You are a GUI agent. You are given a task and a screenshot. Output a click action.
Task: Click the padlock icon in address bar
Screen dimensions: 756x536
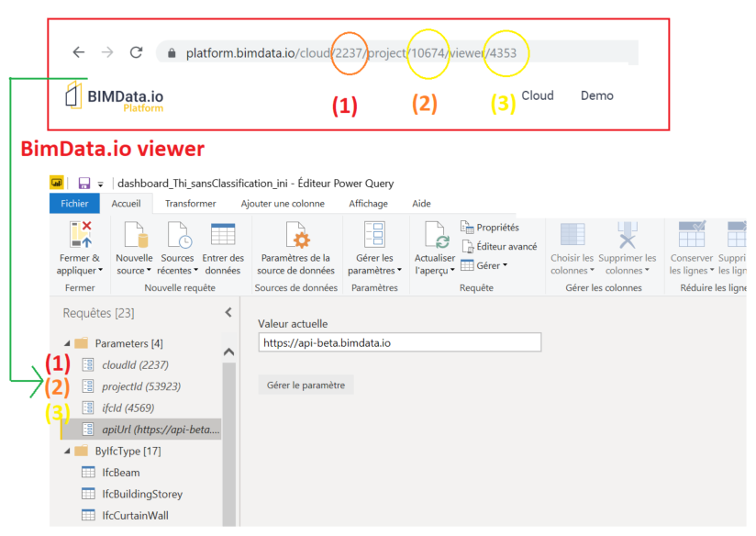pyautogui.click(x=172, y=53)
